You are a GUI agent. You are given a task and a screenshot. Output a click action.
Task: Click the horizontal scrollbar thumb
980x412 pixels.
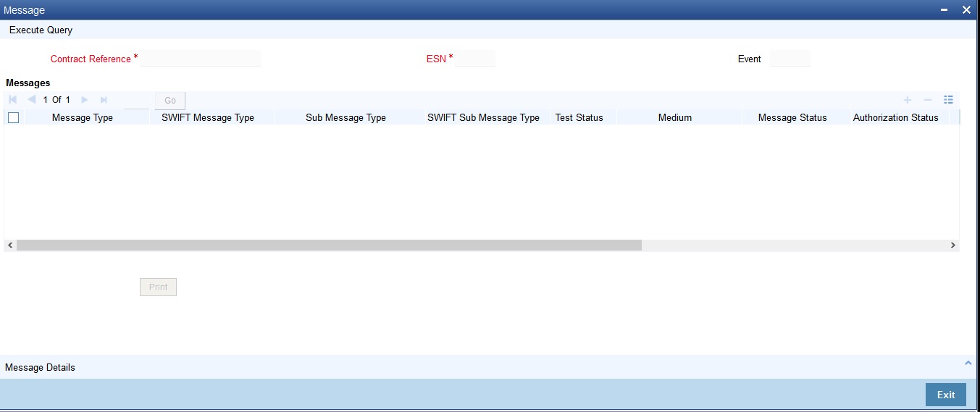pyautogui.click(x=329, y=245)
